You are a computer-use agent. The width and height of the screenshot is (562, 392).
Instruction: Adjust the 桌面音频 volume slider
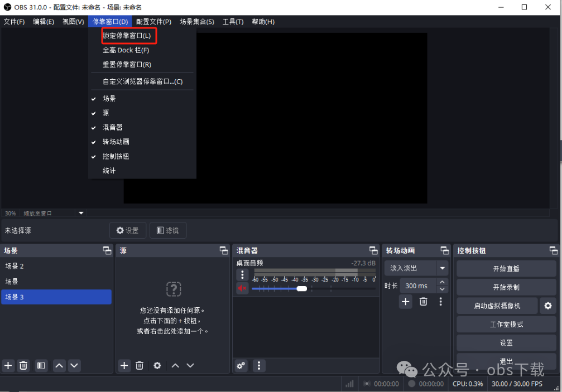302,288
